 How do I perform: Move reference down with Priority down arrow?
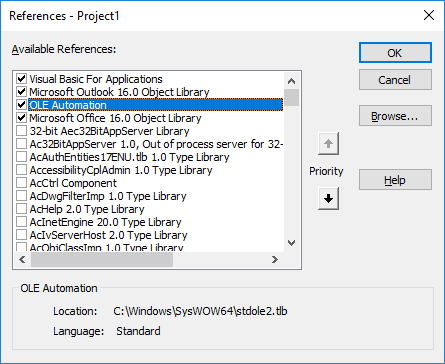pyautogui.click(x=328, y=199)
